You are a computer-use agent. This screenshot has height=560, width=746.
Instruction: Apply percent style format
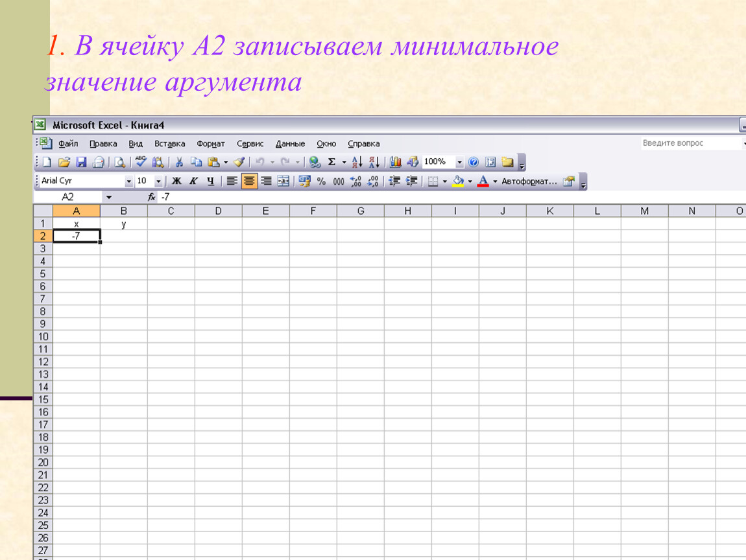click(321, 181)
